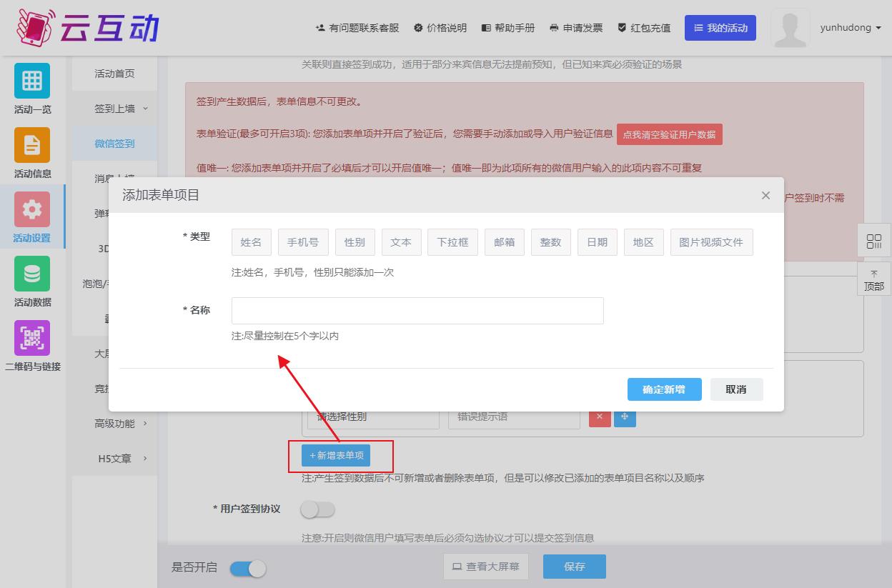Open the 活动设置 gear icon
The width and height of the screenshot is (892, 588).
coord(32,209)
